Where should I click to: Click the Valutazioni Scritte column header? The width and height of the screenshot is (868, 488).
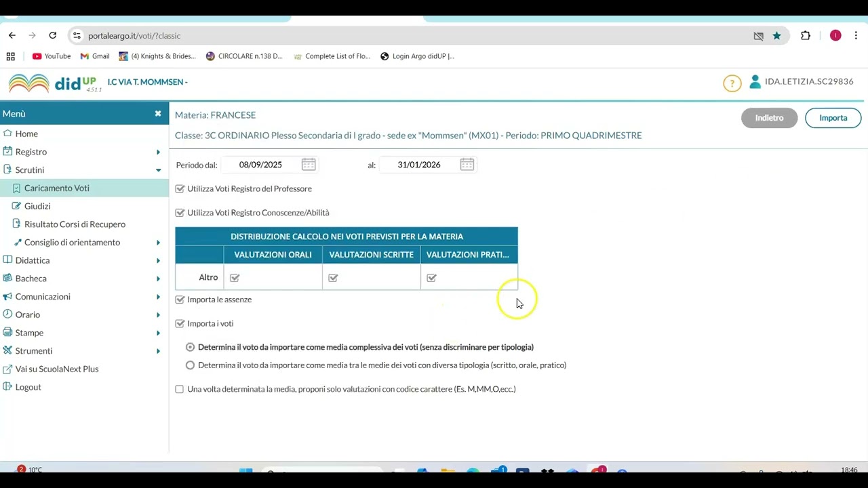[x=372, y=255]
